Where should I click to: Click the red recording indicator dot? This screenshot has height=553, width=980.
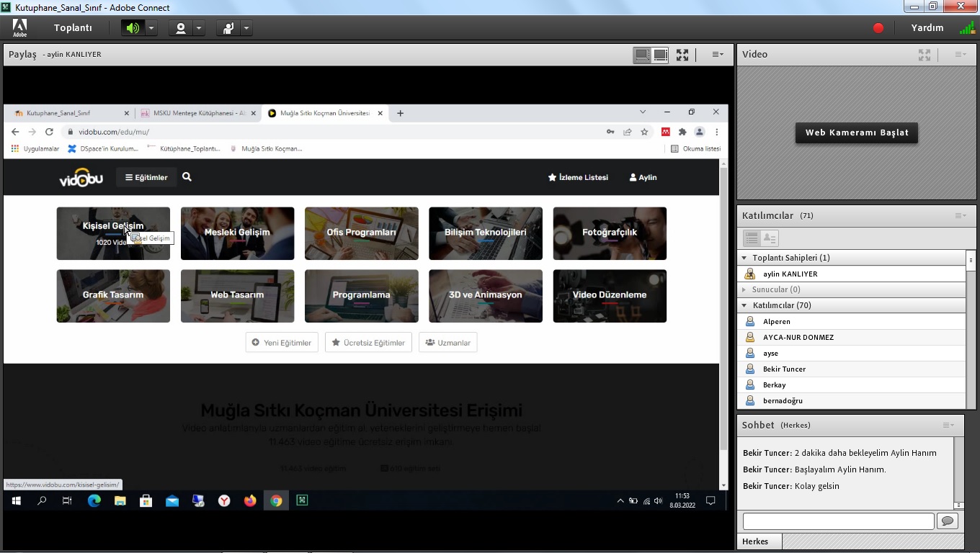pyautogui.click(x=878, y=28)
